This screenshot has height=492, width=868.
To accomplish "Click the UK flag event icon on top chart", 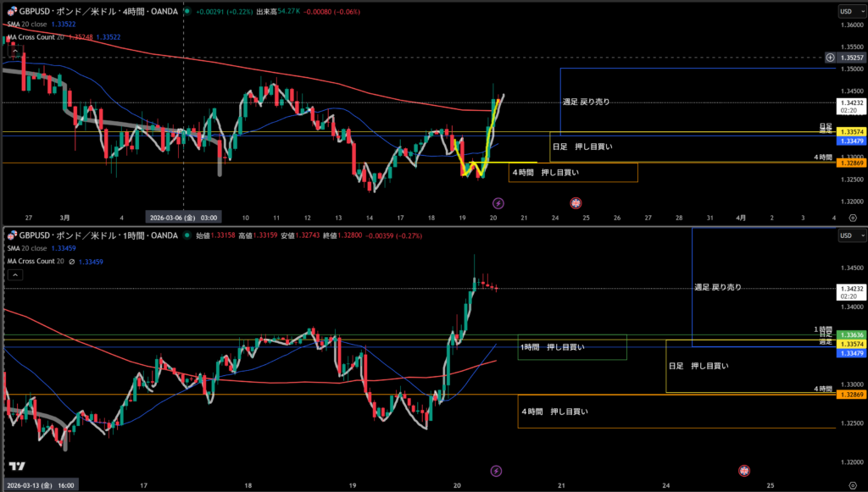I will point(576,203).
